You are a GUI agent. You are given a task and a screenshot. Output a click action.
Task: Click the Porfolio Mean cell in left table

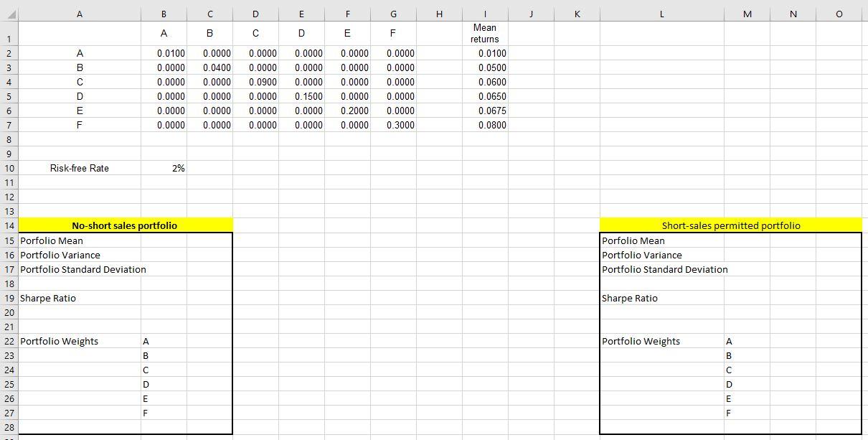(79, 240)
